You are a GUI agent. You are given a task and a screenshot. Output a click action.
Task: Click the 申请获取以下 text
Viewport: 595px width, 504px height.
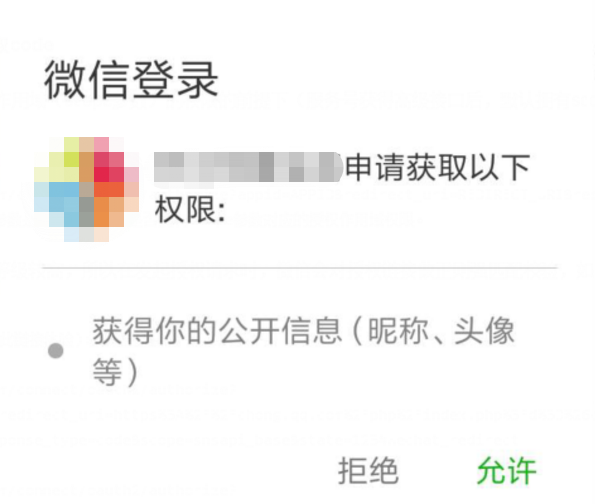click(438, 167)
